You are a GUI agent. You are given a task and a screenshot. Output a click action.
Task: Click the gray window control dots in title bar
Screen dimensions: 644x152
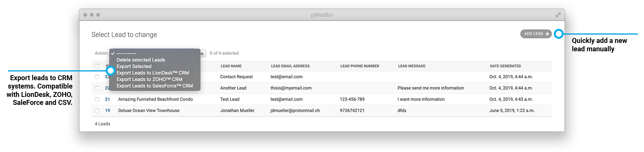(x=92, y=15)
